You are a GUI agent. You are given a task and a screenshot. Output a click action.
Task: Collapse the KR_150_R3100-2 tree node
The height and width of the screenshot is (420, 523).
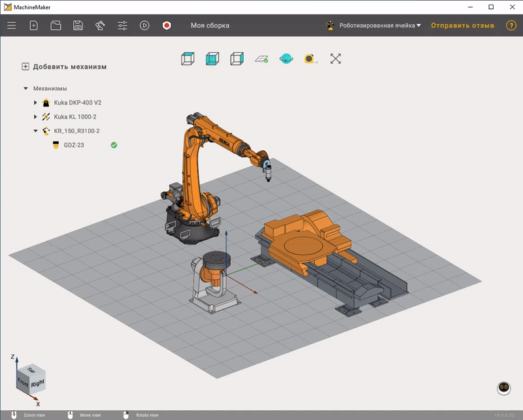click(35, 131)
